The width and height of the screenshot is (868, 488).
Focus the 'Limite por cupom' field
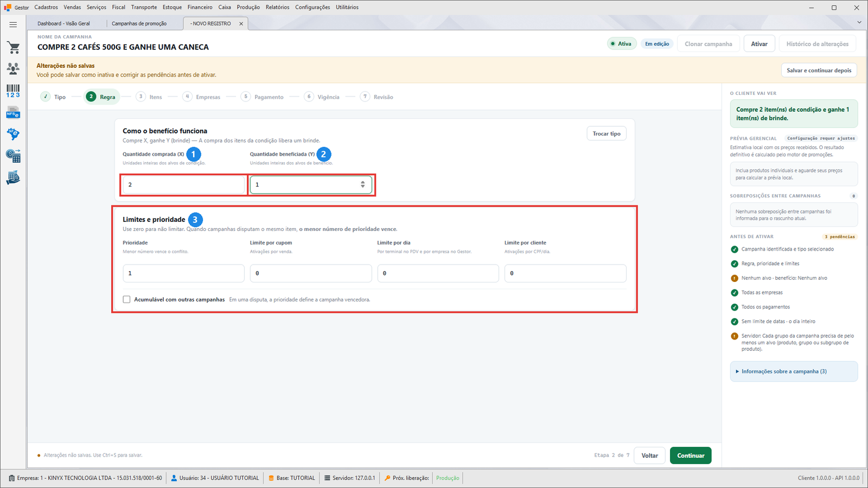click(x=311, y=273)
